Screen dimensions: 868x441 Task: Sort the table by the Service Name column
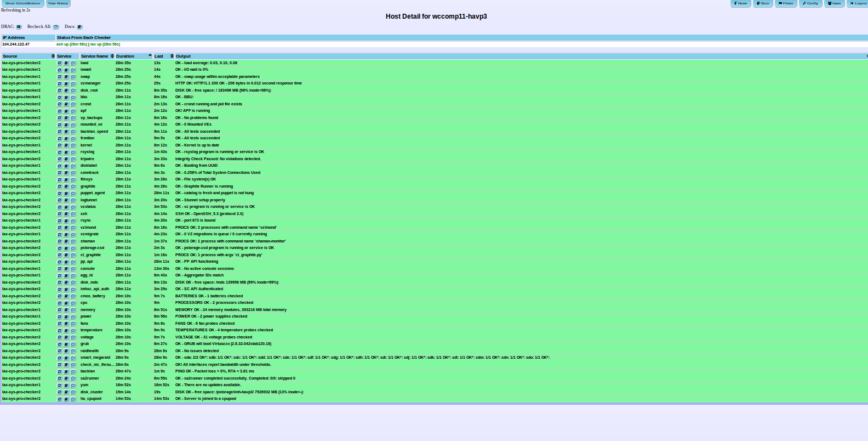coord(96,56)
